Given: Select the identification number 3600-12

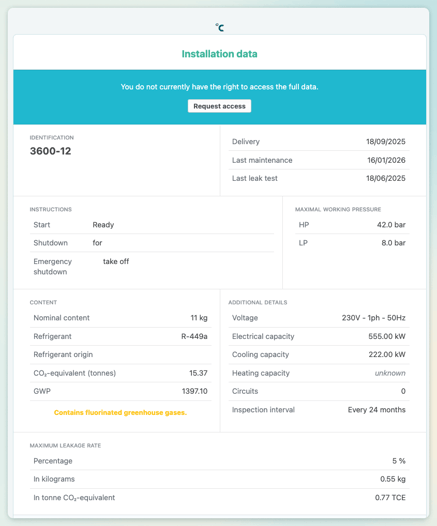Looking at the screenshot, I should [x=50, y=151].
